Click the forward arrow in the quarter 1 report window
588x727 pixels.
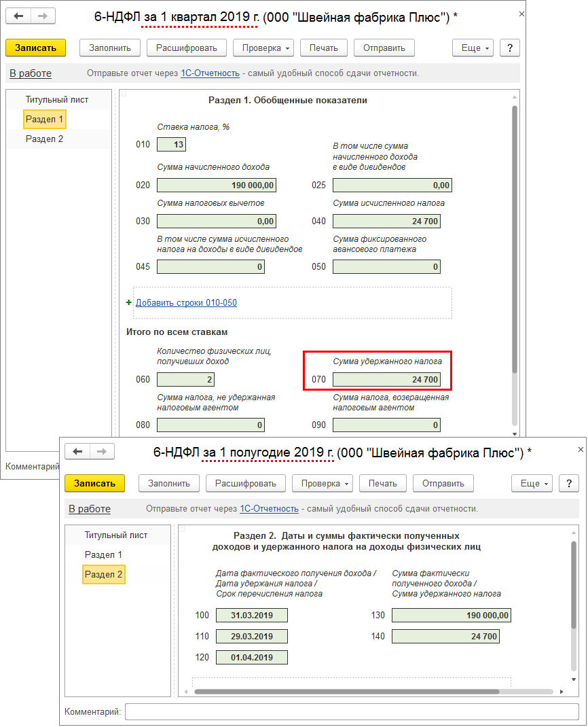[x=43, y=16]
